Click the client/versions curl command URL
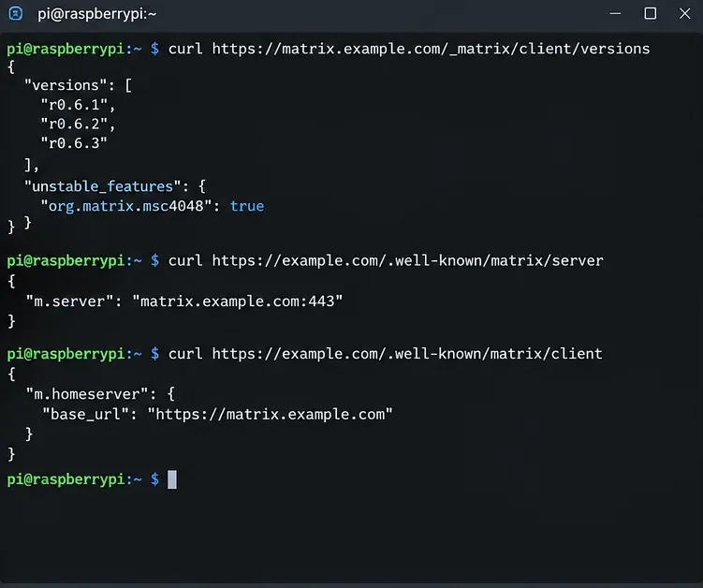Image resolution: width=703 pixels, height=588 pixels. point(431,49)
